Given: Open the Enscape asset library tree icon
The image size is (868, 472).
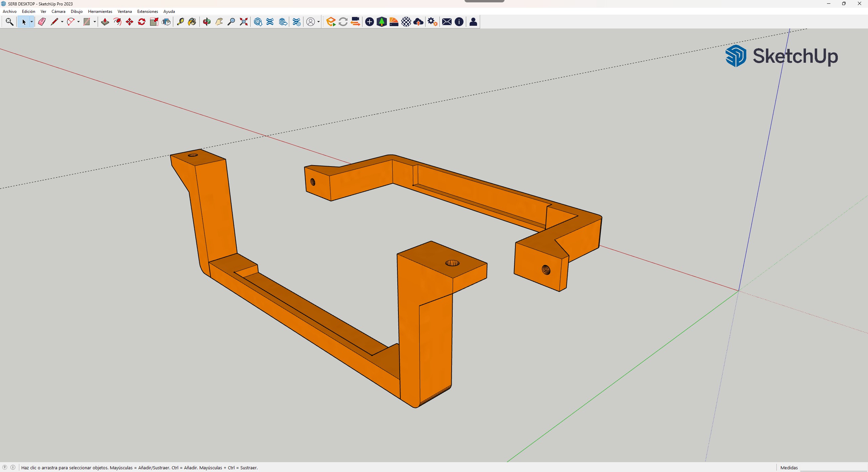Looking at the screenshot, I should pyautogui.click(x=382, y=22).
